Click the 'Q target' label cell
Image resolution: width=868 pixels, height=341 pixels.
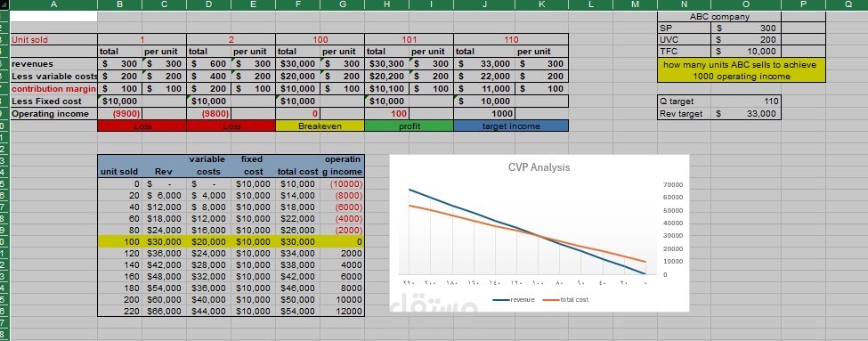tap(685, 101)
